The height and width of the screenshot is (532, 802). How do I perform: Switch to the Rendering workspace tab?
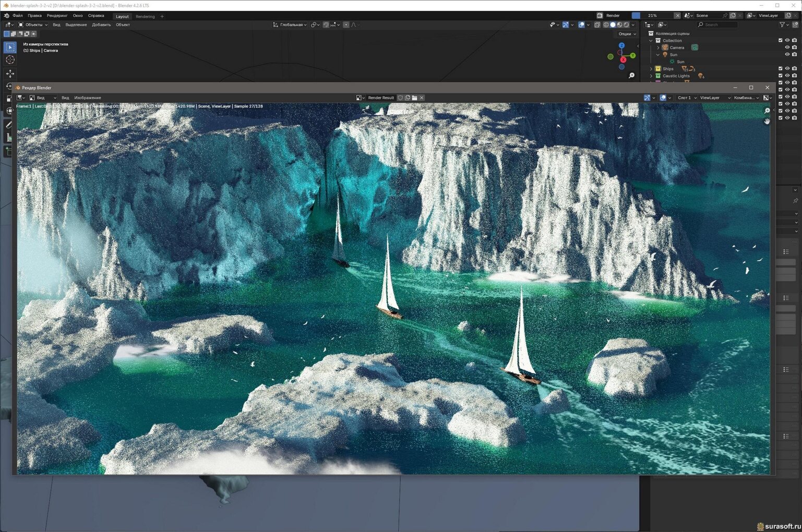tap(145, 16)
